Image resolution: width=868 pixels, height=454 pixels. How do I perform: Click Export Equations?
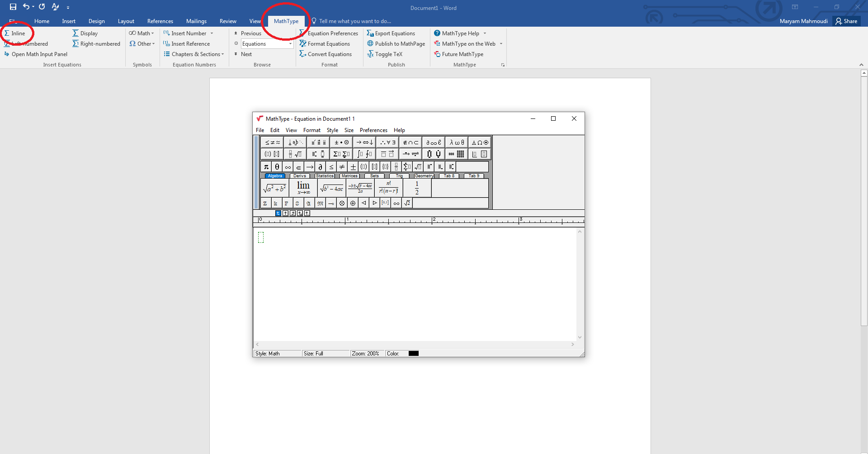pos(391,33)
